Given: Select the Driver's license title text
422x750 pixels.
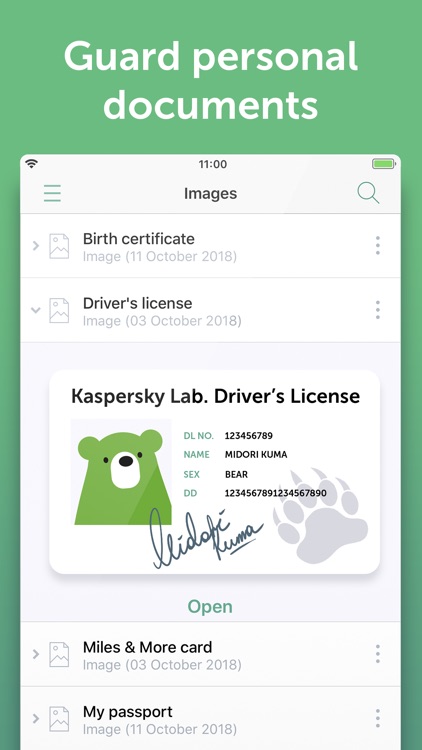Looking at the screenshot, I should 137,303.
